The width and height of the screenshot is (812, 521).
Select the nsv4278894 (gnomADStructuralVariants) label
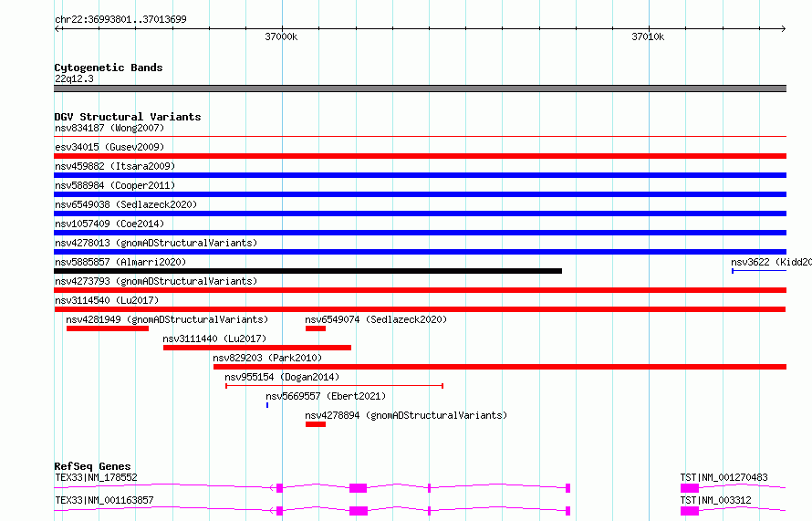(406, 415)
